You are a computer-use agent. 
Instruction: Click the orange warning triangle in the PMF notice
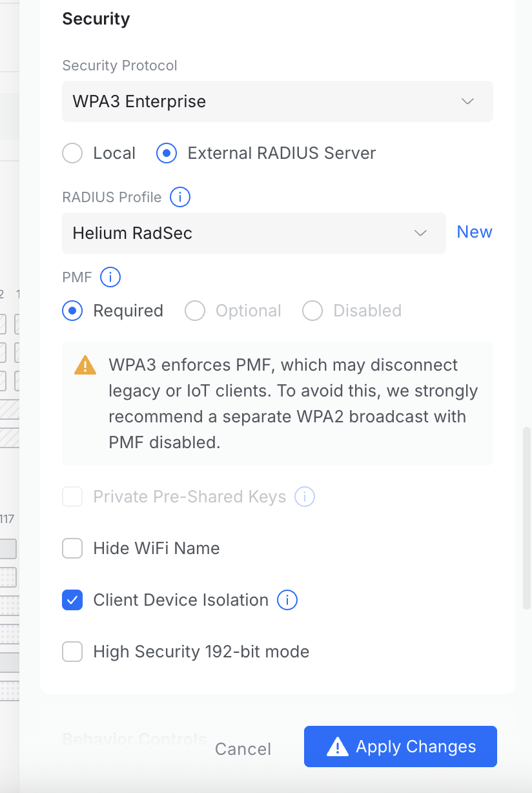(85, 366)
